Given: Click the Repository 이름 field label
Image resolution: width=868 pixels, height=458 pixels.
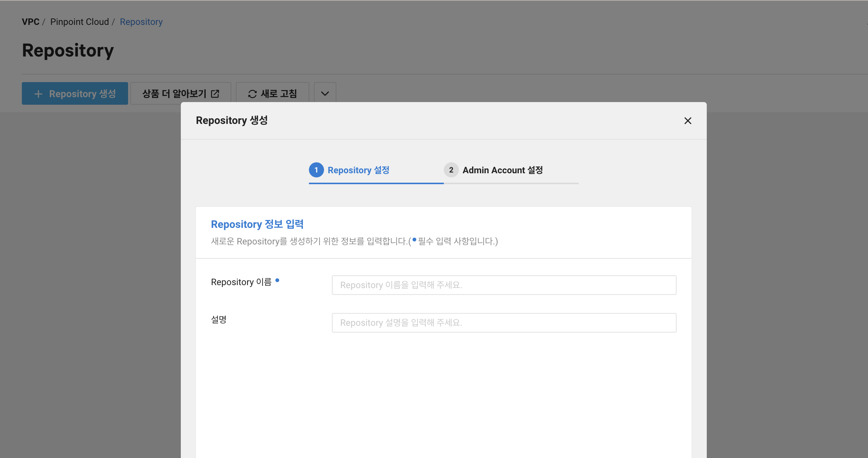Looking at the screenshot, I should click(241, 282).
